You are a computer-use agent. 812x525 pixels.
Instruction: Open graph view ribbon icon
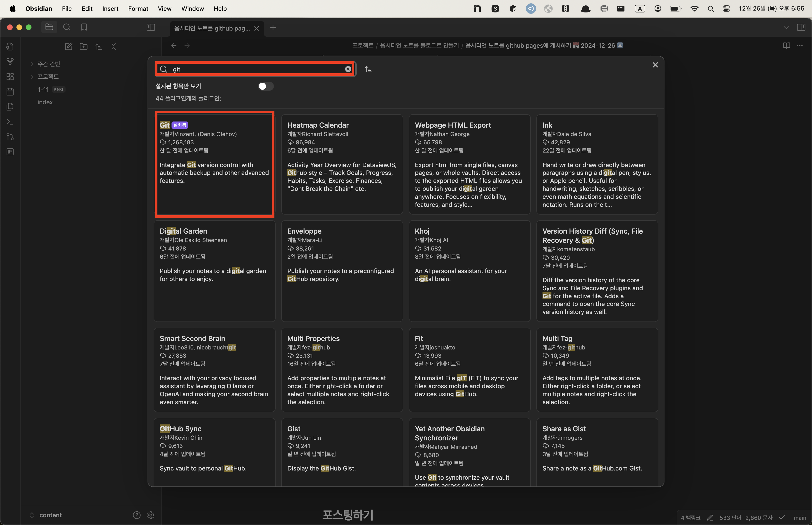point(10,62)
